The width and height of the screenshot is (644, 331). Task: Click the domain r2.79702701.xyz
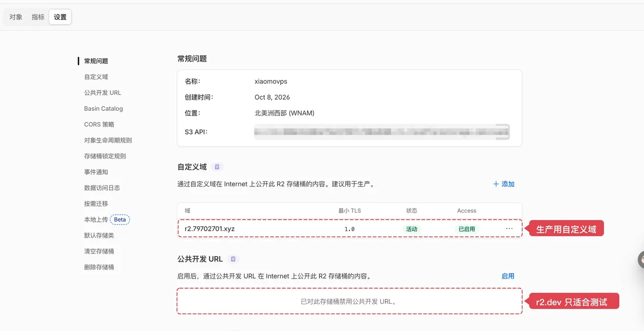tap(210, 229)
